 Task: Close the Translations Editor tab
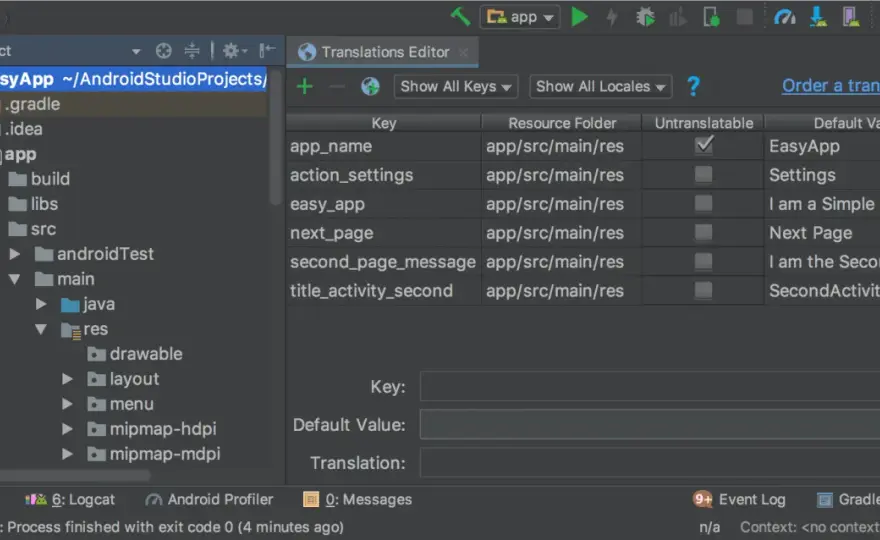[464, 52]
